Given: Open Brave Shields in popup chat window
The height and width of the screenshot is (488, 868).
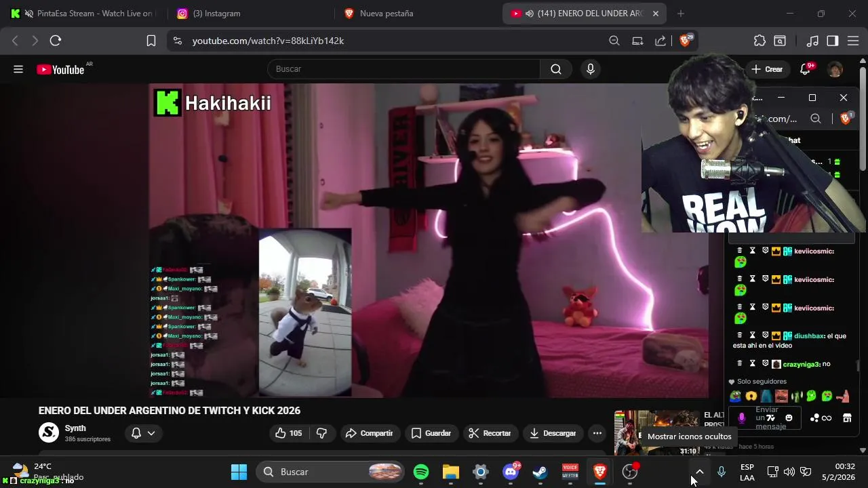Looking at the screenshot, I should pos(846,119).
